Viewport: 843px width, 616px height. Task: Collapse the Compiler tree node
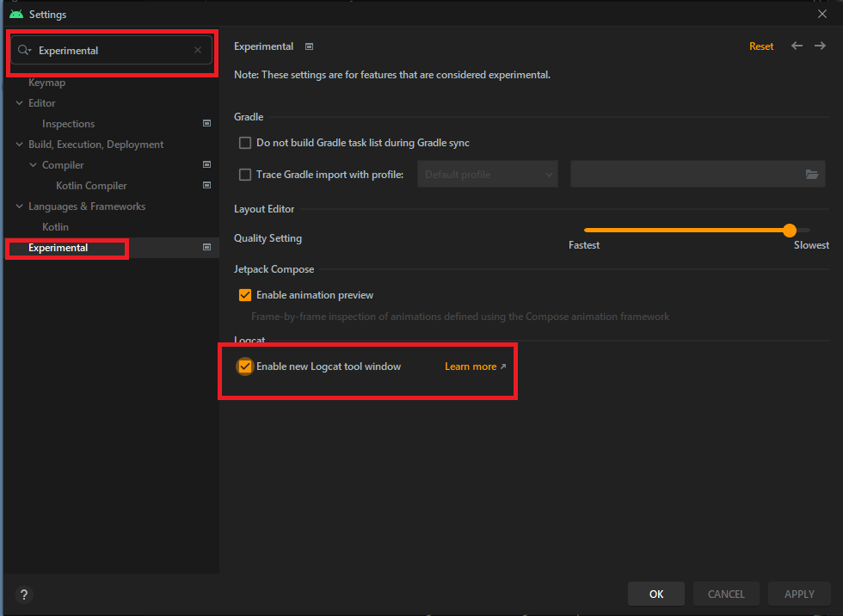tap(34, 164)
